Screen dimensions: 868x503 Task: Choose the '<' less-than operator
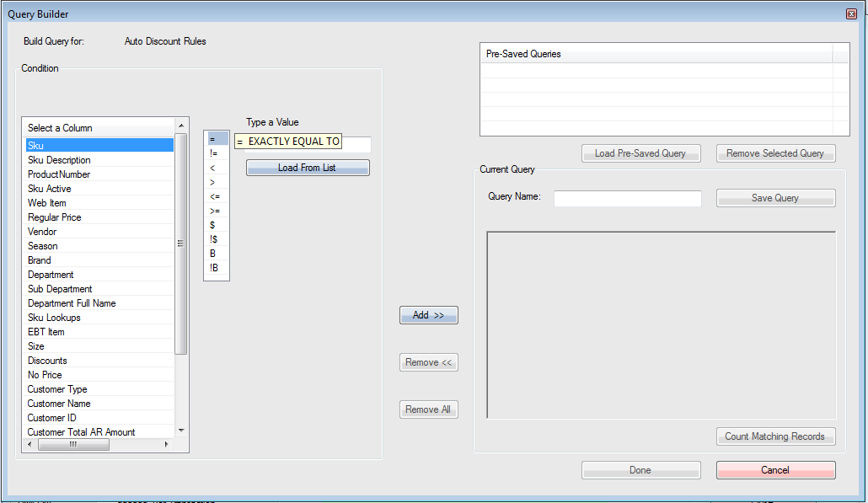pyautogui.click(x=215, y=168)
